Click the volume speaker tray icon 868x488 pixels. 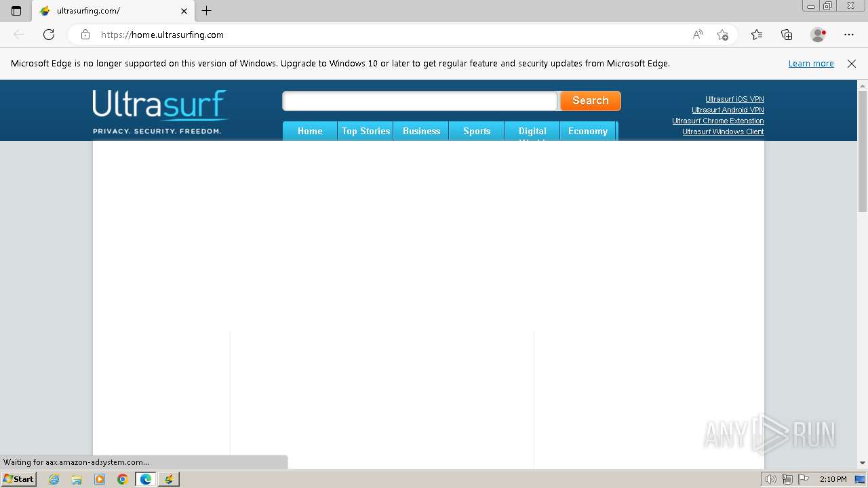tap(770, 479)
